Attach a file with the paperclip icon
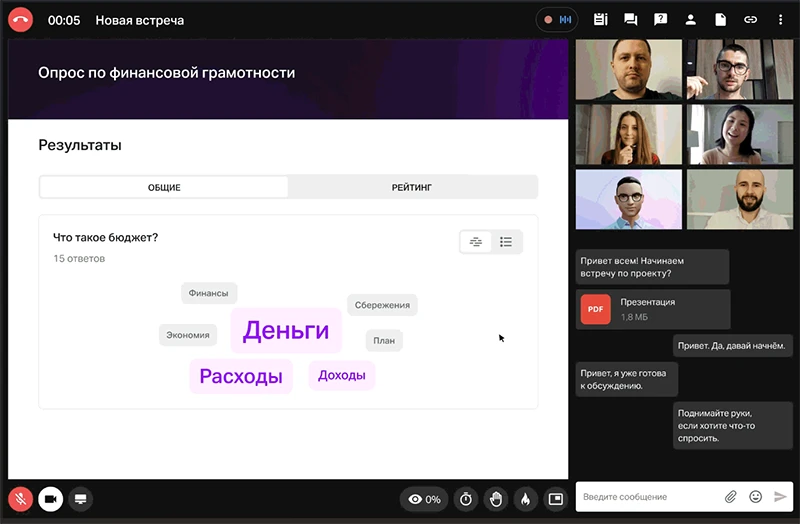Image resolution: width=800 pixels, height=524 pixels. click(731, 496)
